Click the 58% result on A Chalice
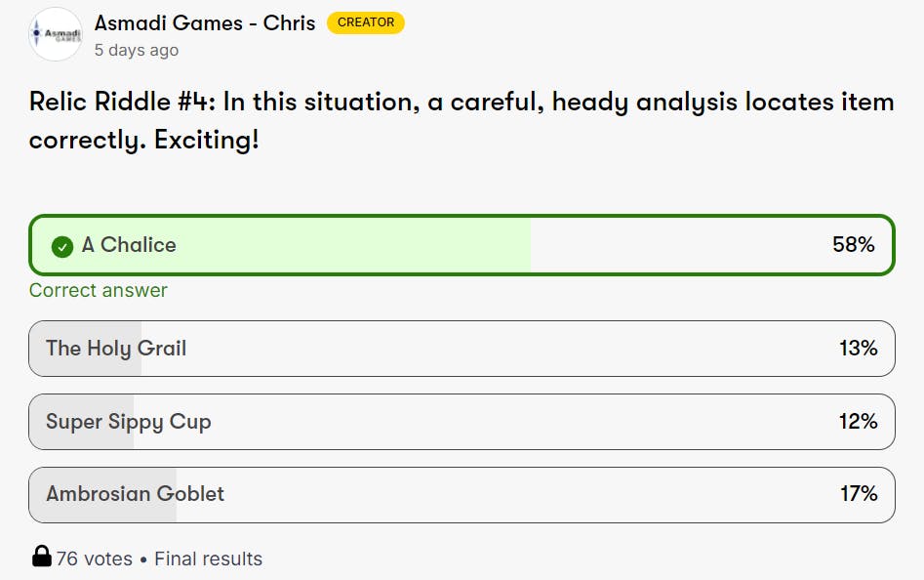The height and width of the screenshot is (580, 924). [x=853, y=245]
